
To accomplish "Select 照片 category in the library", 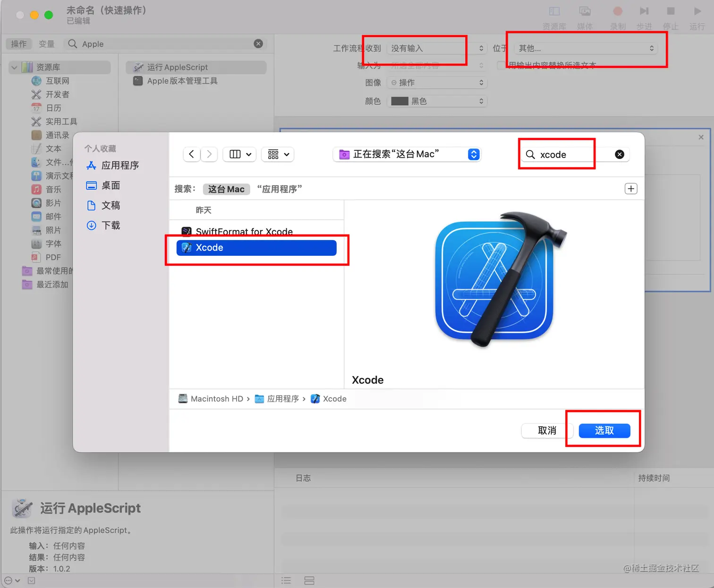I will pos(47,230).
